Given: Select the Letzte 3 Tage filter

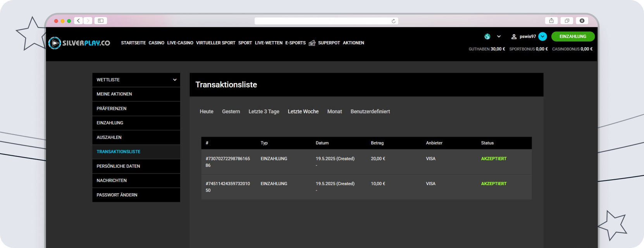Looking at the screenshot, I should point(264,111).
